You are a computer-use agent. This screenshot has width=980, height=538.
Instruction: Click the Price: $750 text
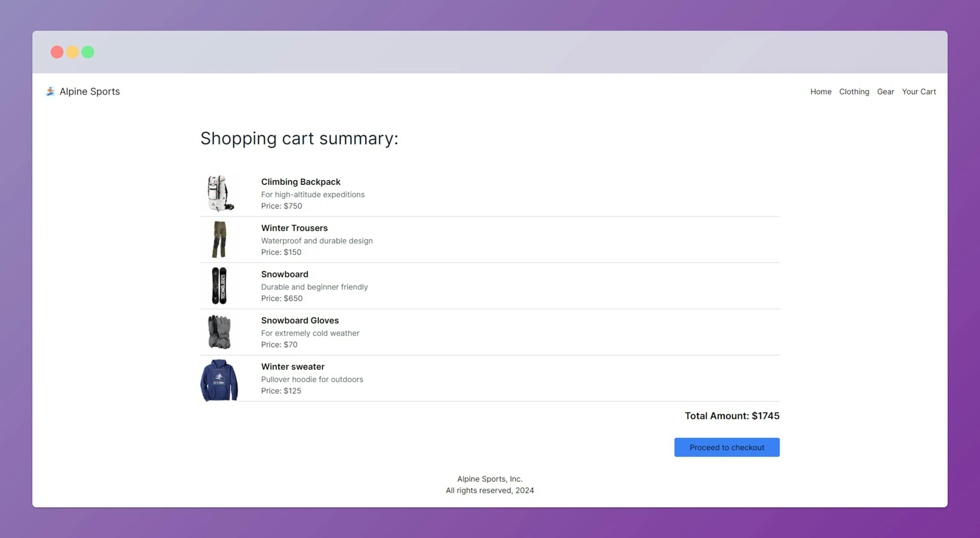[x=281, y=206]
